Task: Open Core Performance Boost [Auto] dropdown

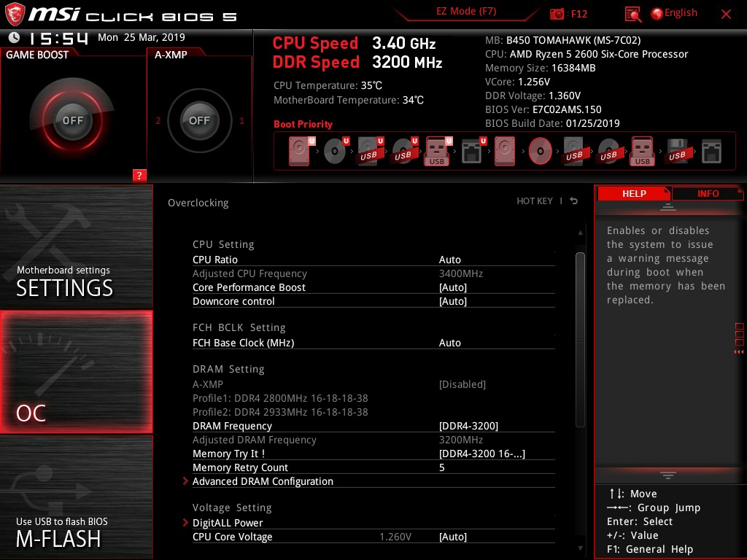Action: coord(452,287)
